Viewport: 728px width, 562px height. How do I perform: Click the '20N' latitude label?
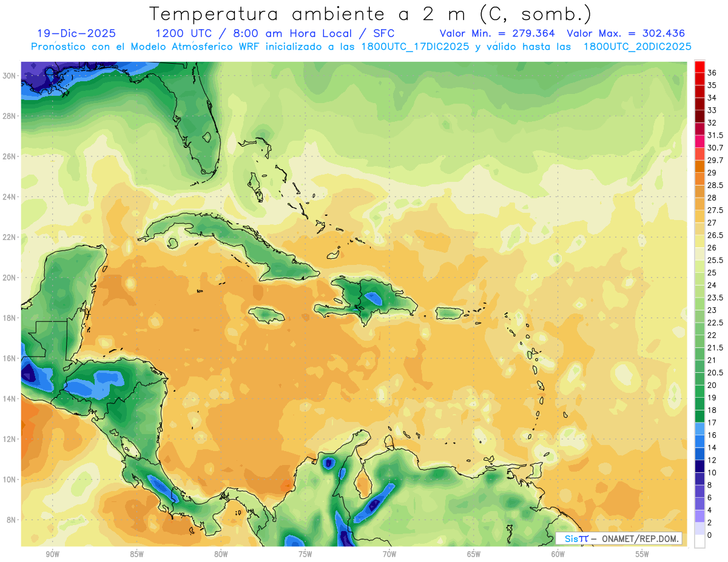10,278
